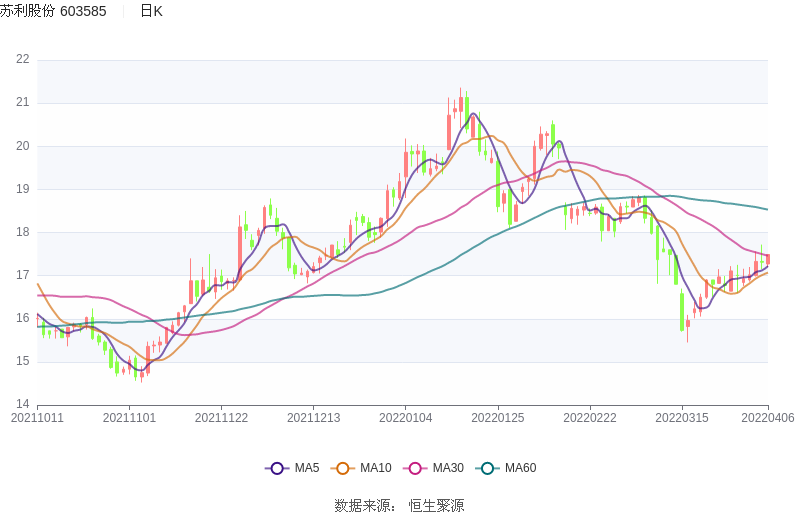The height and width of the screenshot is (517, 800).
Task: Click the purple MA5 legend circle marker
Action: [277, 468]
